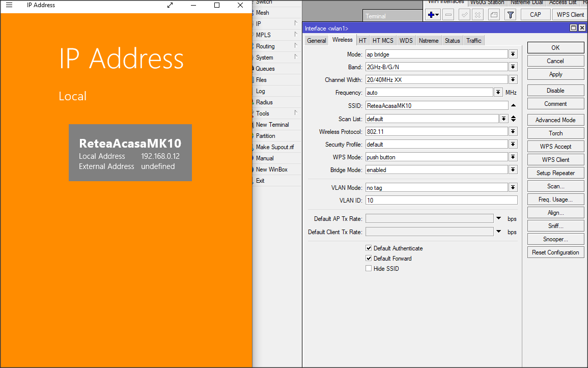Click the checkmark enable icon in toolbar

click(x=464, y=15)
